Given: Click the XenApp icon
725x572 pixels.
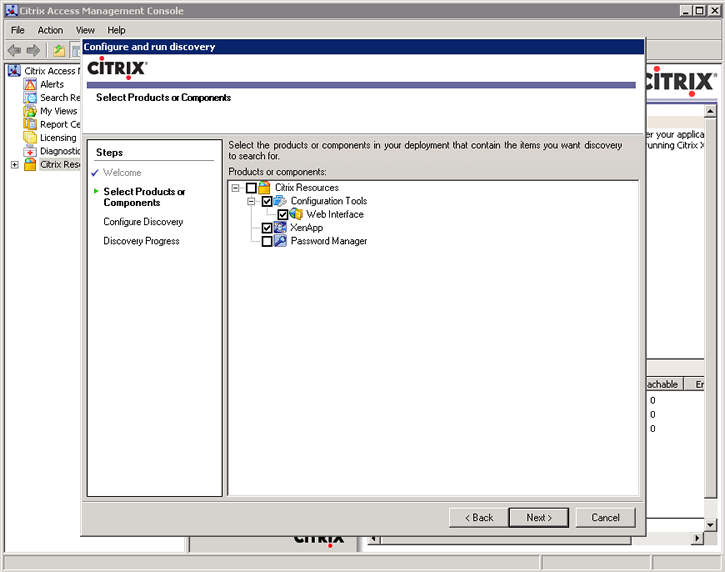Looking at the screenshot, I should coord(280,228).
